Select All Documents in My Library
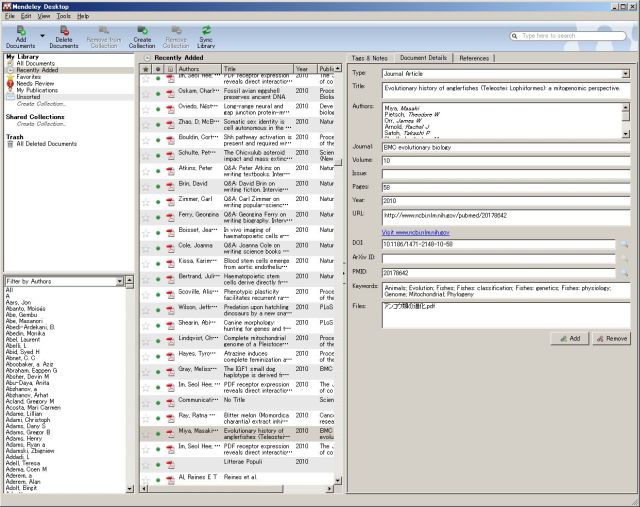 click(x=36, y=63)
